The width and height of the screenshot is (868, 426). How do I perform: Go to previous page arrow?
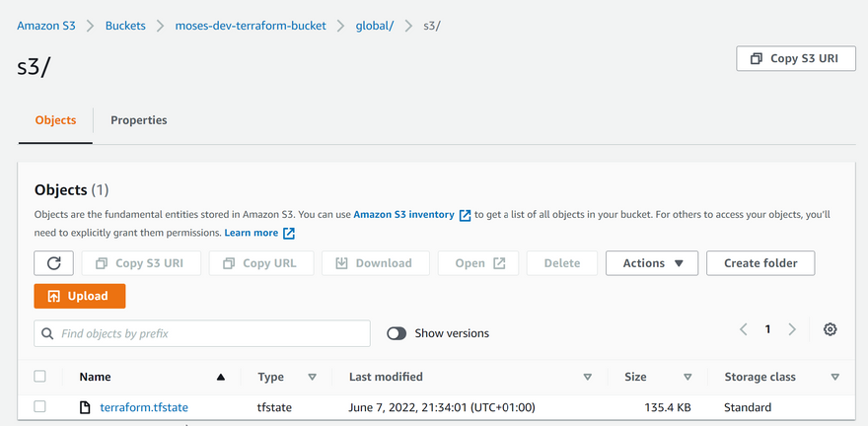click(744, 330)
